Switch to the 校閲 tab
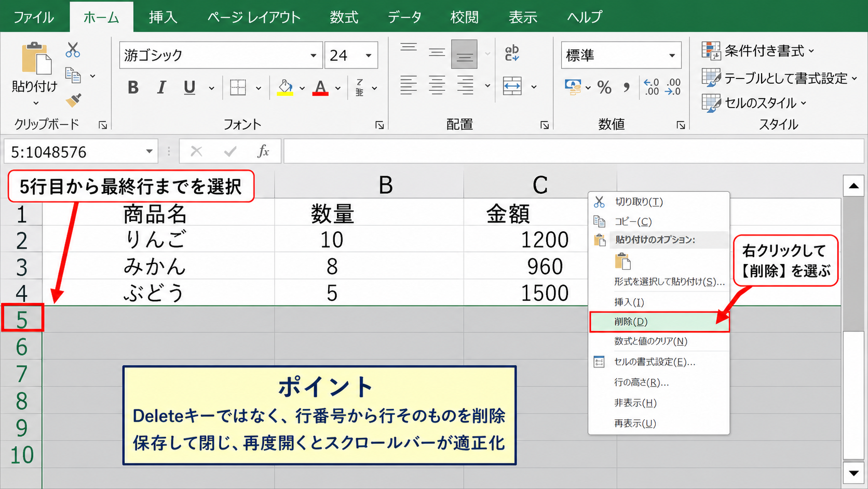This screenshot has height=489, width=868. tap(464, 17)
